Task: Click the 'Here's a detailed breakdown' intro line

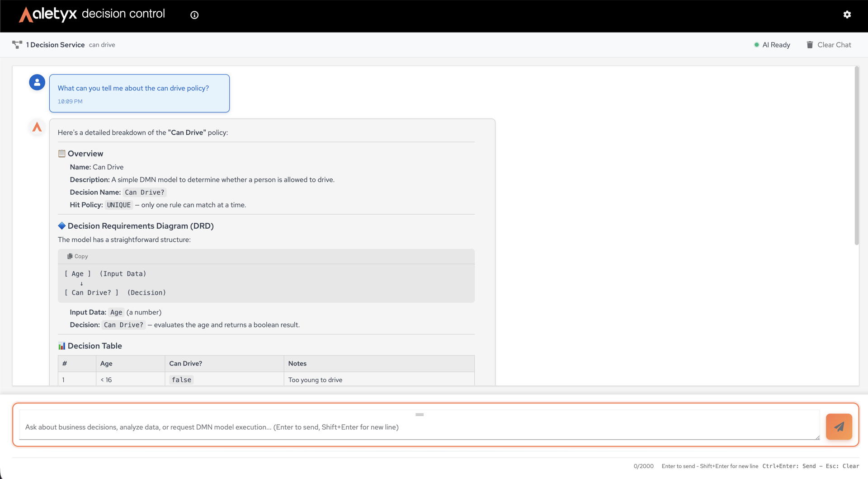Action: pos(143,132)
